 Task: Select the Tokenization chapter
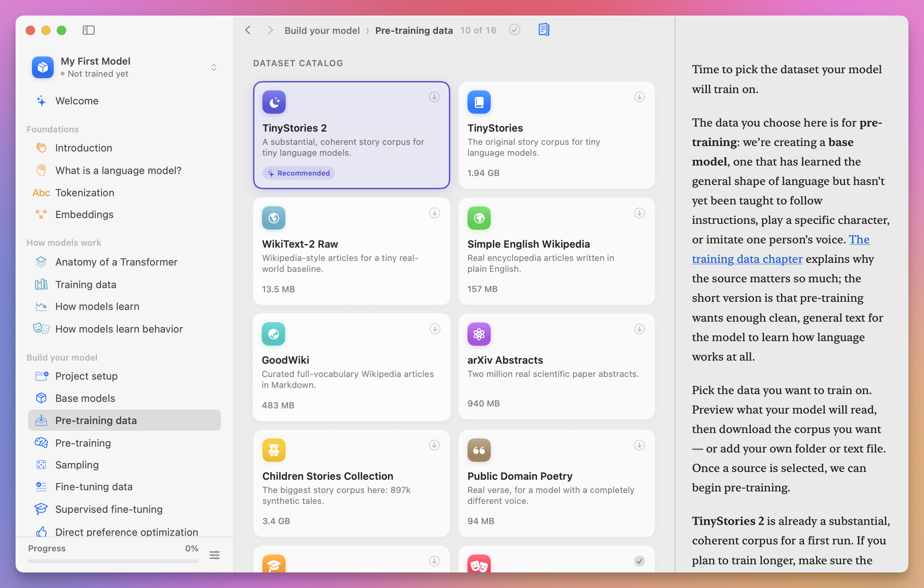125,193
